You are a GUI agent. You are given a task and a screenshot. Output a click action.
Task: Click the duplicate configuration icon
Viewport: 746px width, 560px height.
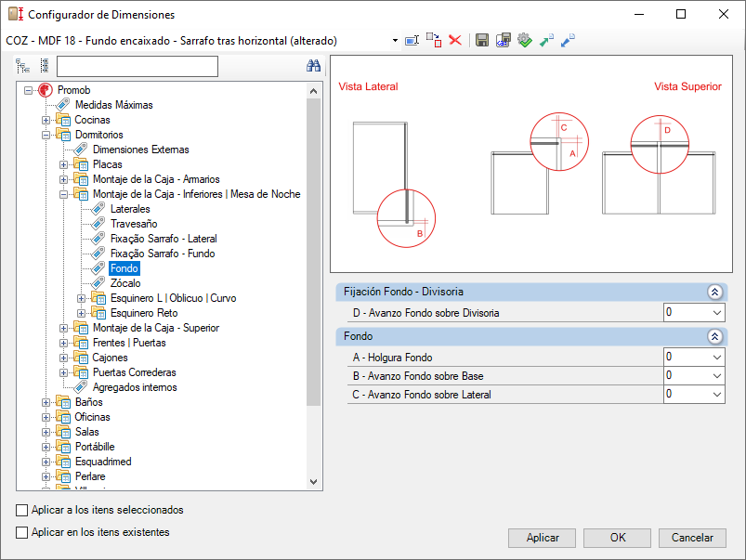pos(434,41)
